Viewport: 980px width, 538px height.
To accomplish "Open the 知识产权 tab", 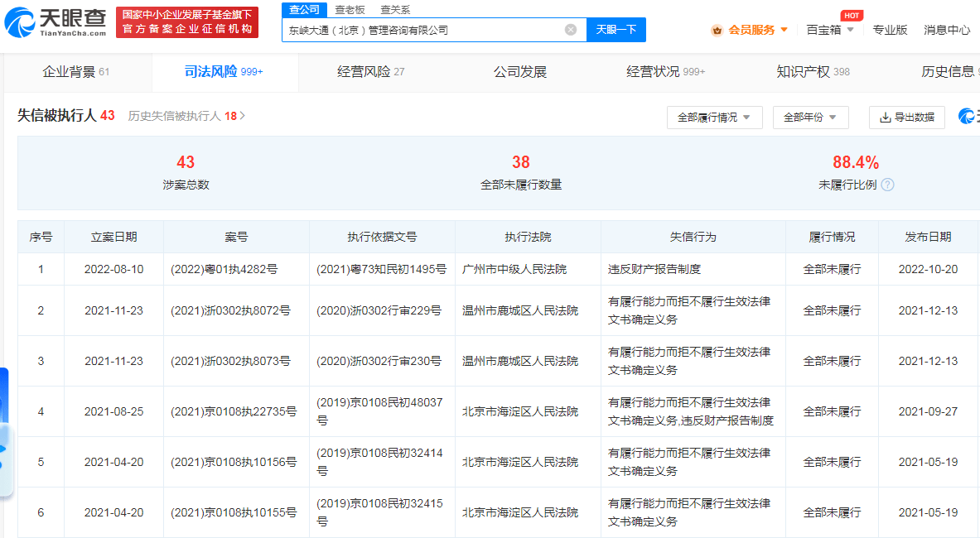I will point(813,72).
